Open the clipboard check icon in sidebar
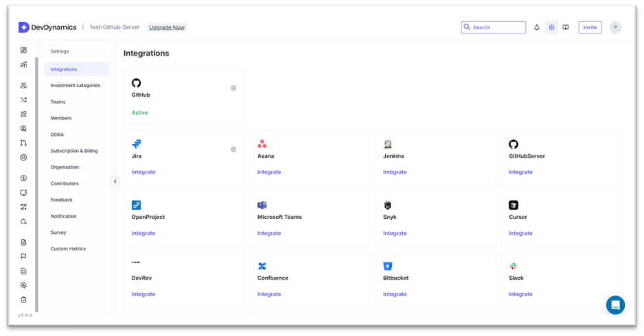Viewport: 644px width, 336px height. tap(23, 300)
